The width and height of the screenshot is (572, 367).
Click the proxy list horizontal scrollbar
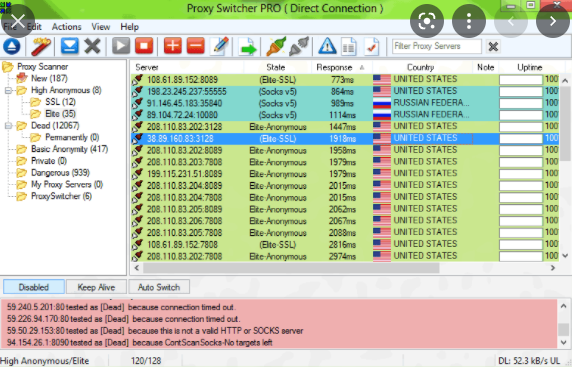coord(291,268)
